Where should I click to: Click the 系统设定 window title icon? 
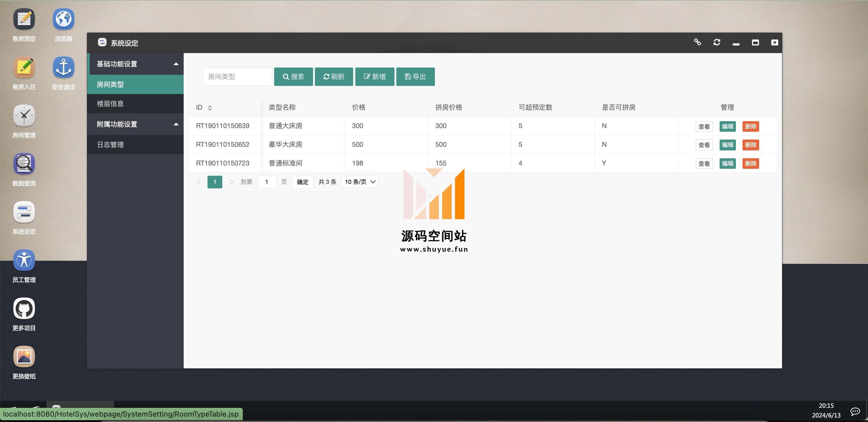click(x=102, y=43)
